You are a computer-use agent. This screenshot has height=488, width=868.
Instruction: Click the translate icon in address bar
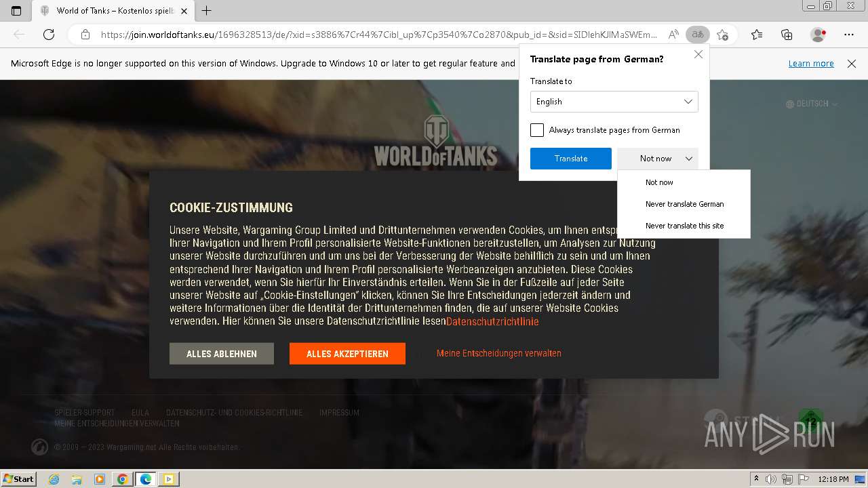698,35
